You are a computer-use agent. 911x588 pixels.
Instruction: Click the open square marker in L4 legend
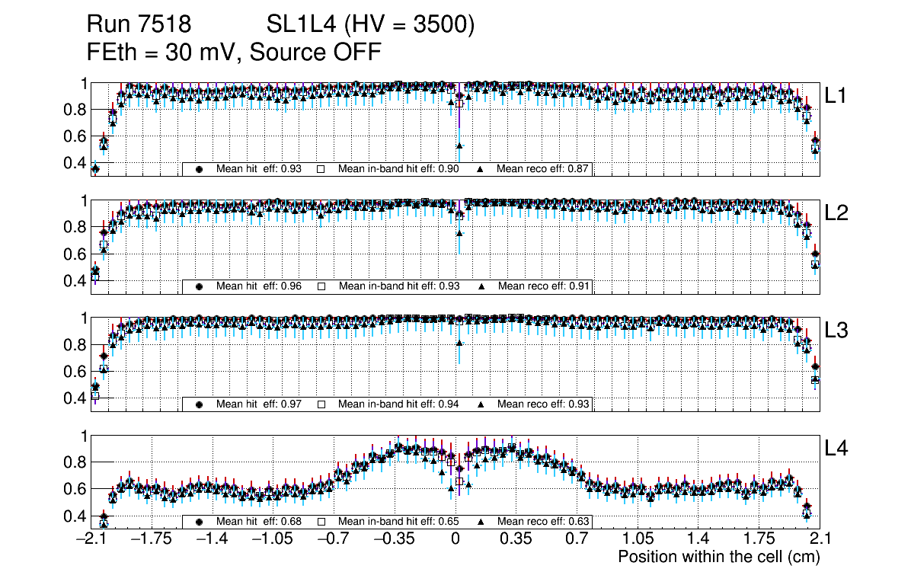[x=321, y=522]
